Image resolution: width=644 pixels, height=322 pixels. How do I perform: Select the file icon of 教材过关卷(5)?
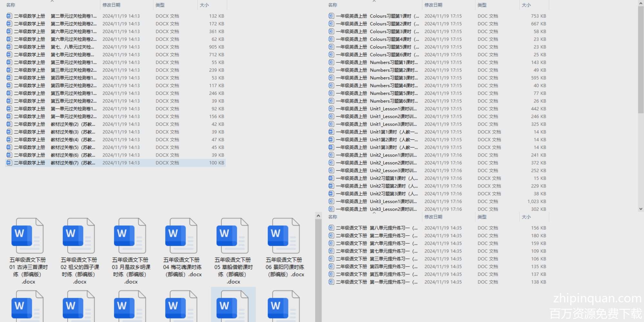click(9, 147)
